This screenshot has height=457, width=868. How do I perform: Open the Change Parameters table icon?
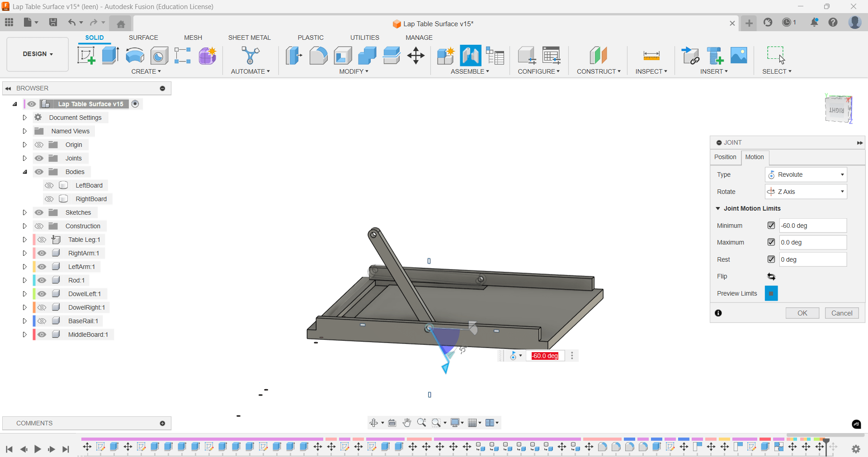552,56
